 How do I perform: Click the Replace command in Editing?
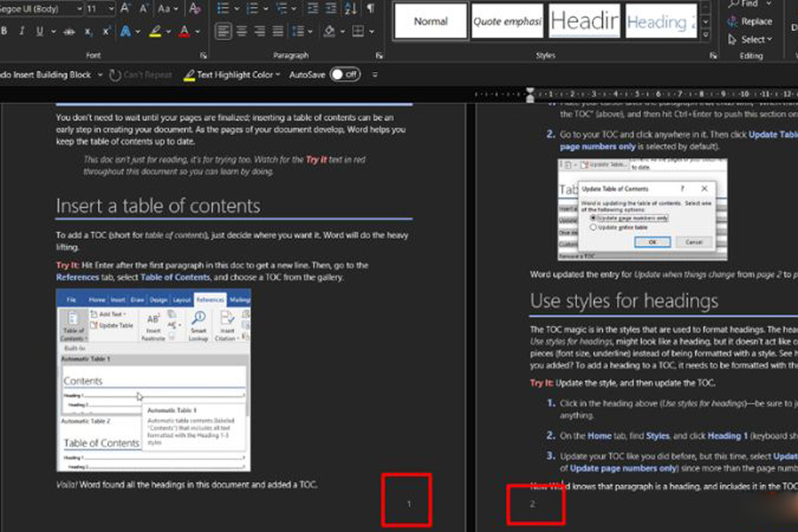point(750,21)
